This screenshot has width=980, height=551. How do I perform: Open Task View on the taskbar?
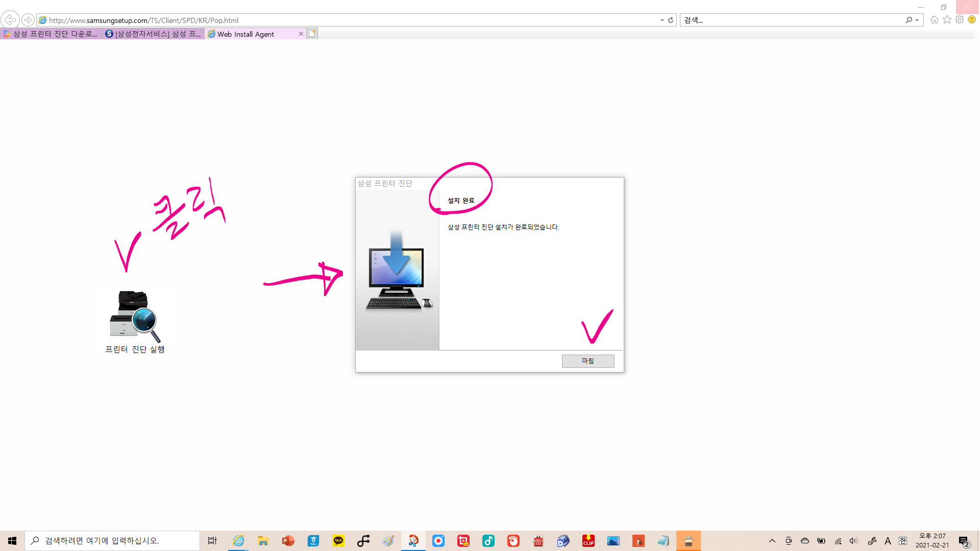(x=212, y=541)
